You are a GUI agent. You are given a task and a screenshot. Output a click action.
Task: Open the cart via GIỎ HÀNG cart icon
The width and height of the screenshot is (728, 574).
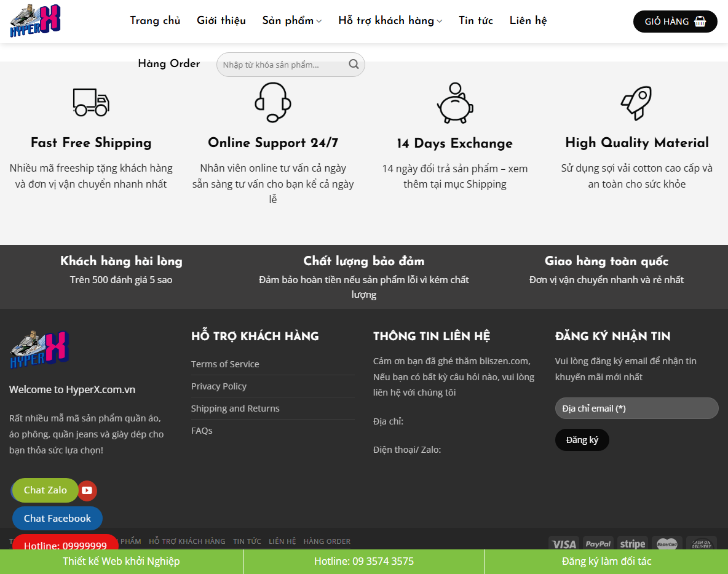pos(699,21)
